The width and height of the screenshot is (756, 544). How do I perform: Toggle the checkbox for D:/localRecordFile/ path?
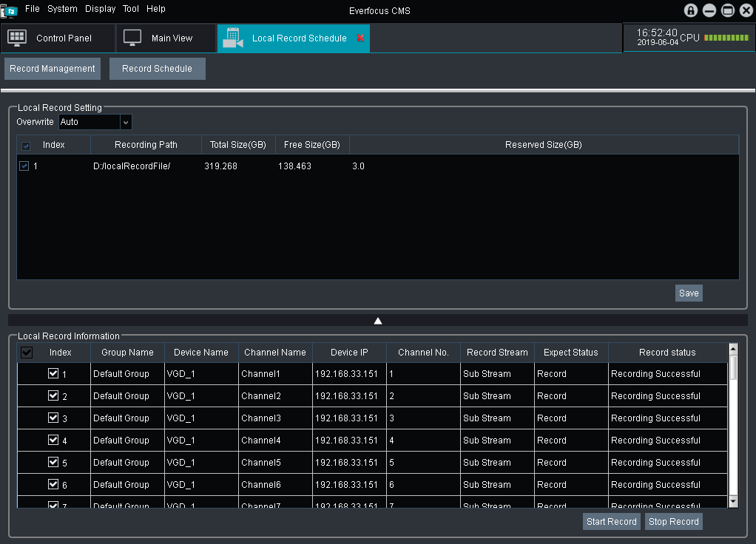pos(24,166)
